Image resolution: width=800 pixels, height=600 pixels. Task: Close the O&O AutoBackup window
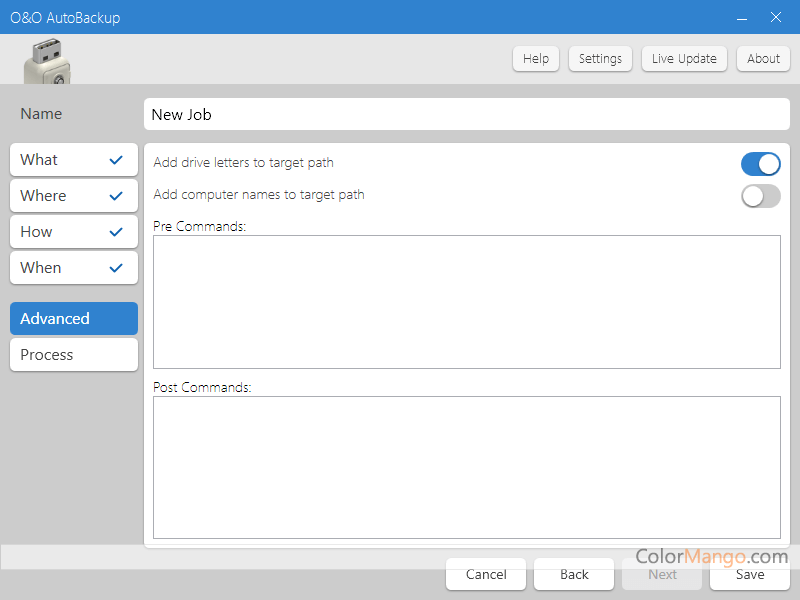[776, 18]
